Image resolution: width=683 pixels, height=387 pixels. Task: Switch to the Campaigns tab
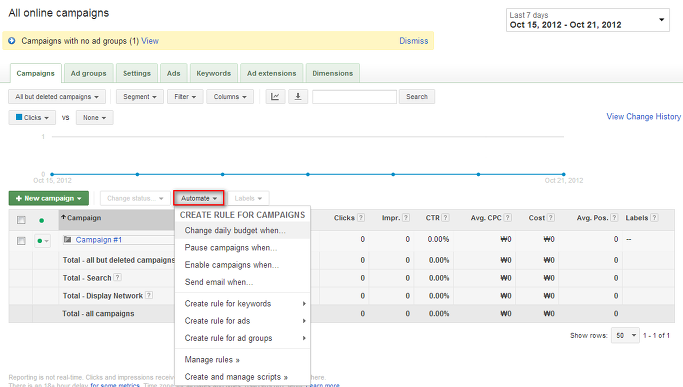coord(35,73)
